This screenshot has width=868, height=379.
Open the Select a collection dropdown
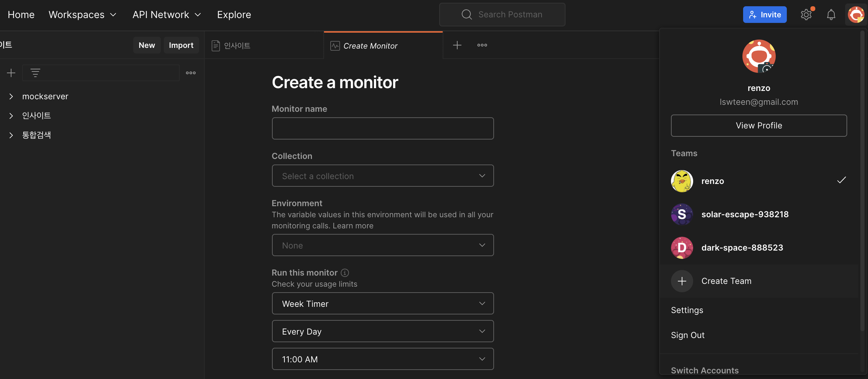pos(382,176)
